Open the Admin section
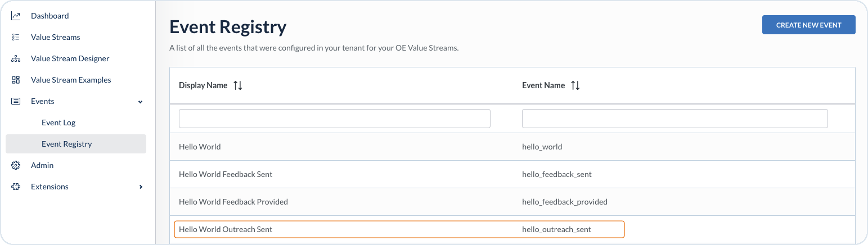 point(42,165)
